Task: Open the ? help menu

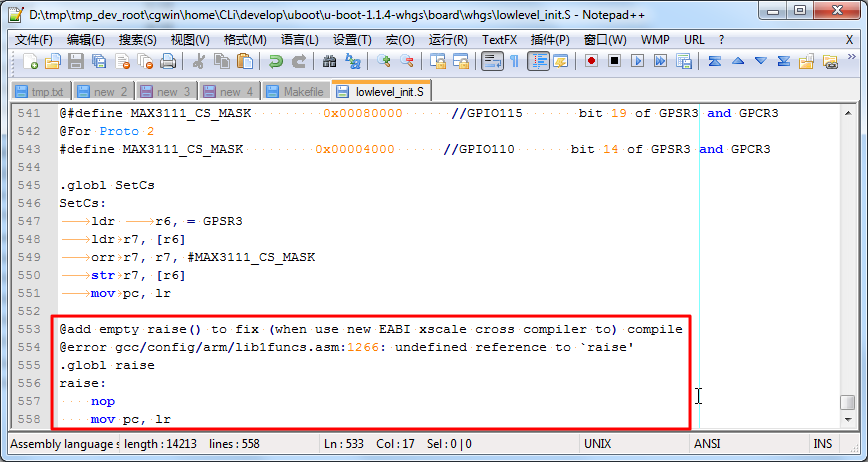Action: [x=721, y=40]
